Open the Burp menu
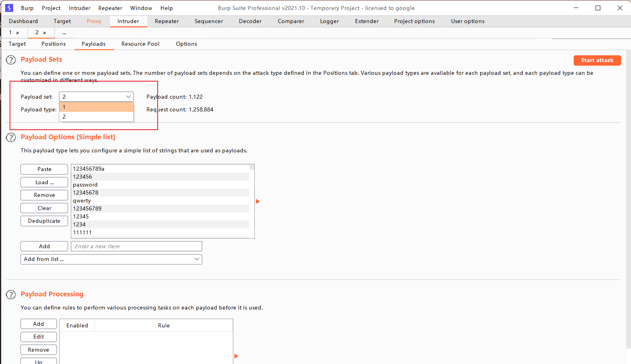 coord(27,8)
